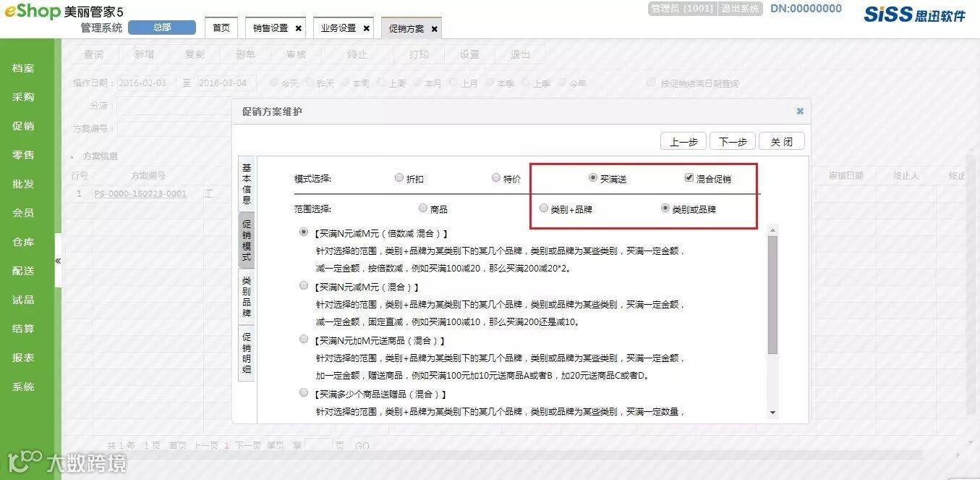This screenshot has height=480, width=980.
Task: Choose 类别+品牌 range radio button
Action: point(544,209)
